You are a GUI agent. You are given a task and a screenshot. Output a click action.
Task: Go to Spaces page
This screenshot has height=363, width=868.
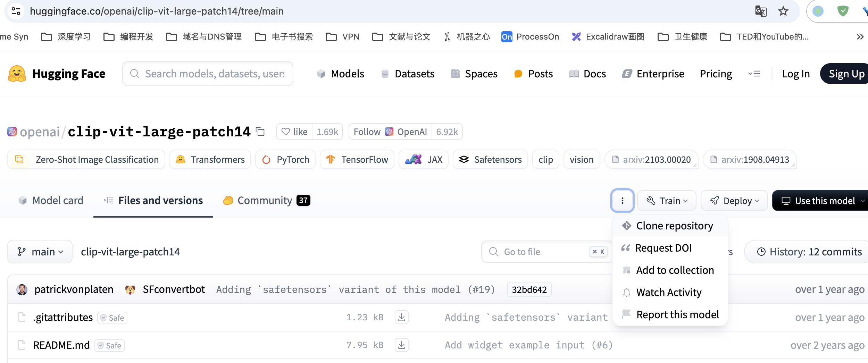(x=474, y=74)
